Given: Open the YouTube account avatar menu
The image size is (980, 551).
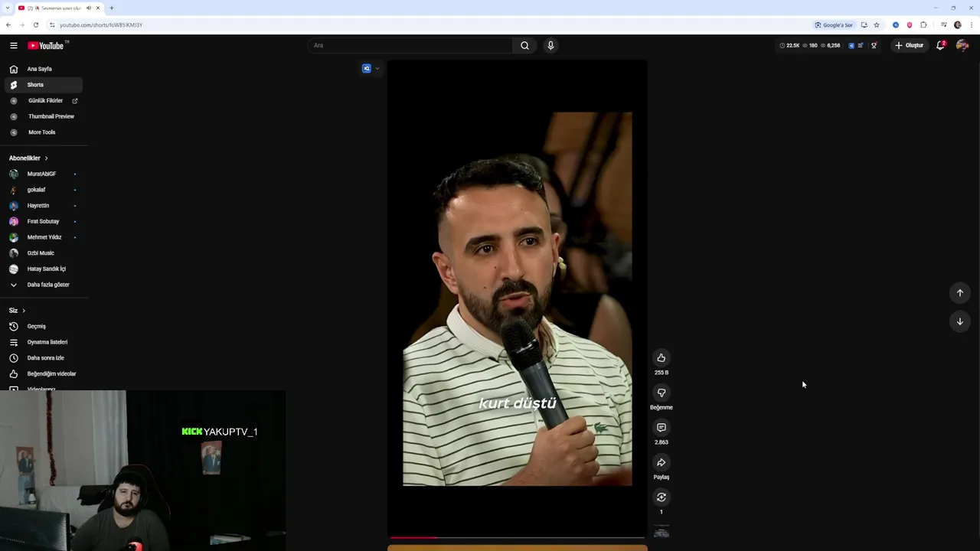Looking at the screenshot, I should coord(962,45).
